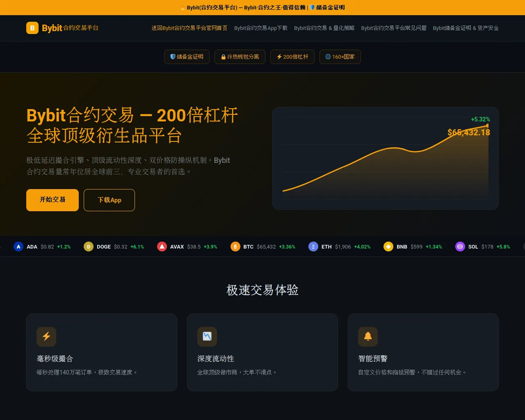The image size is (525, 420).
Task: Click the Bybit orange B logo icon
Action: point(32,28)
